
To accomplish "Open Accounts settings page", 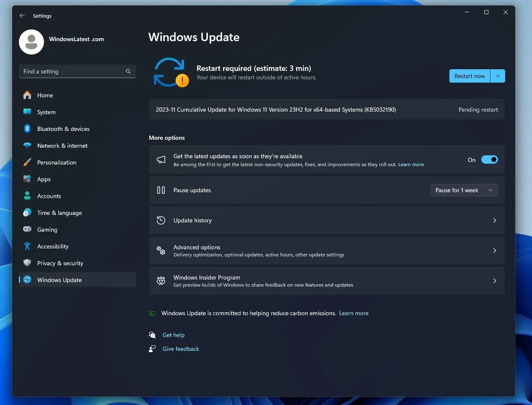I will point(78,196).
